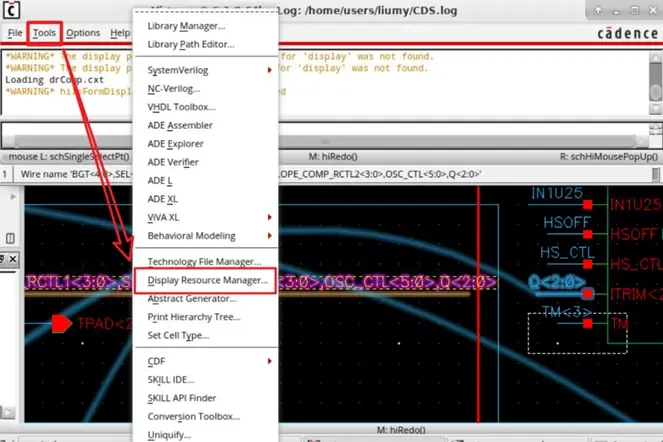This screenshot has height=442, width=663.
Task: Close the side panel with X icon
Action: click(x=13, y=259)
